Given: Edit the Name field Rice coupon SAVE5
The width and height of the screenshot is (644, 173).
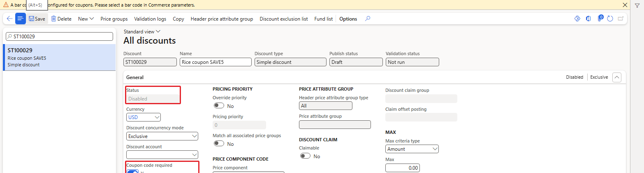Looking at the screenshot, I should [x=215, y=62].
